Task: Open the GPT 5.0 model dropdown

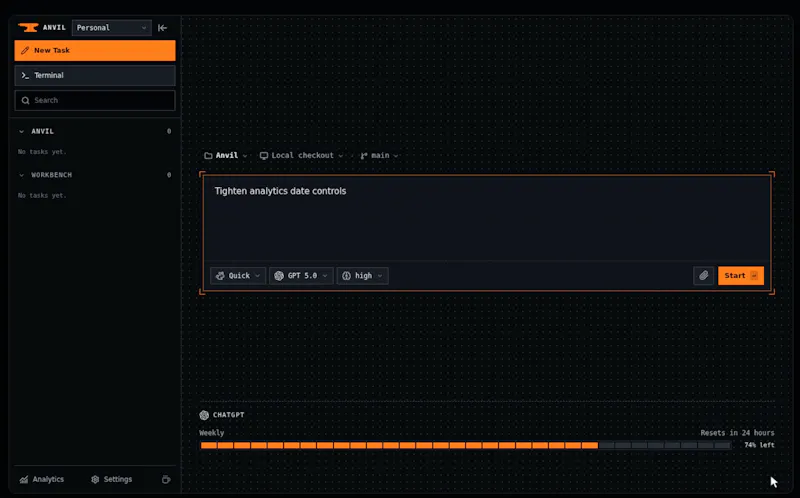Action: point(301,276)
